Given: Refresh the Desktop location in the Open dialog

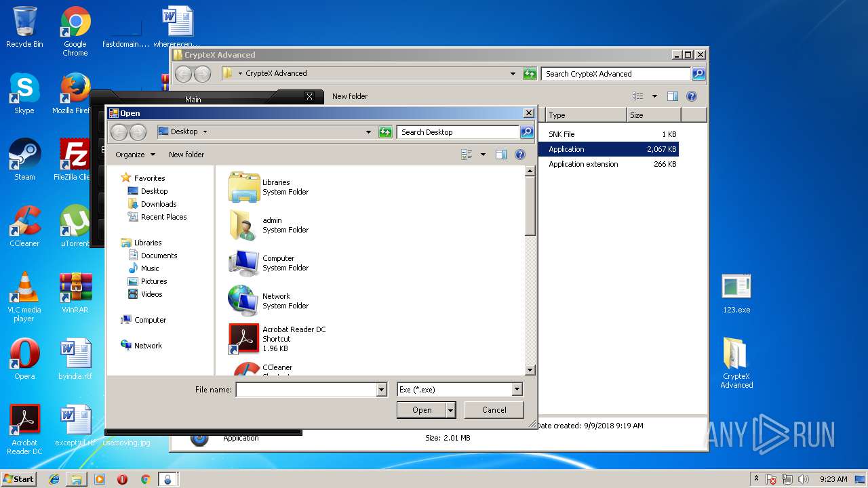Looking at the screenshot, I should coord(385,132).
